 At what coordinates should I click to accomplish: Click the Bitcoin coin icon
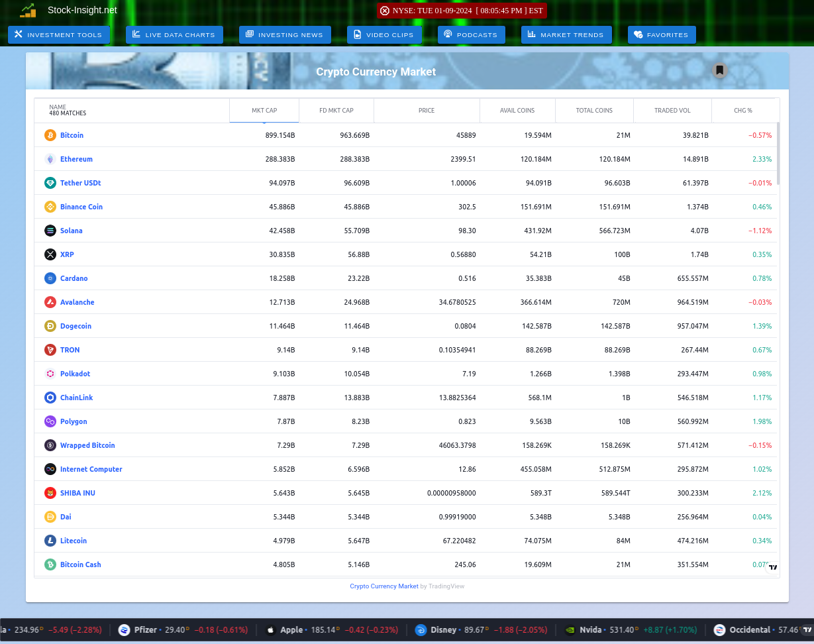pyautogui.click(x=50, y=135)
